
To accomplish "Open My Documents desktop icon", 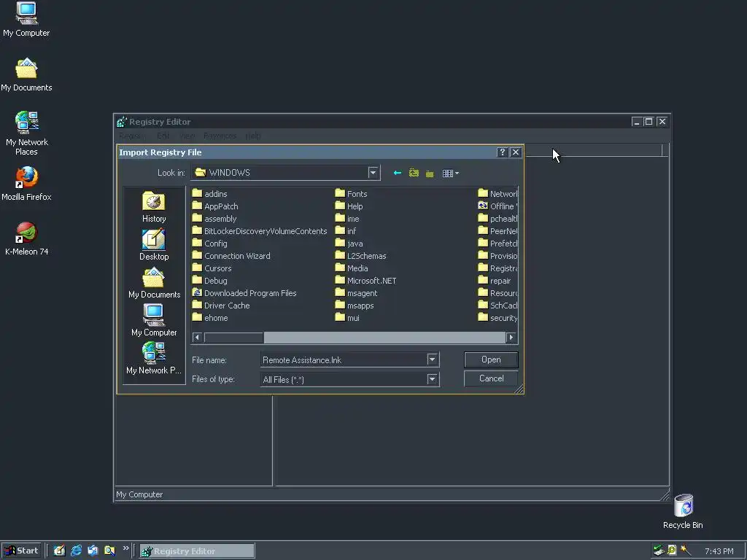I will point(26,75).
